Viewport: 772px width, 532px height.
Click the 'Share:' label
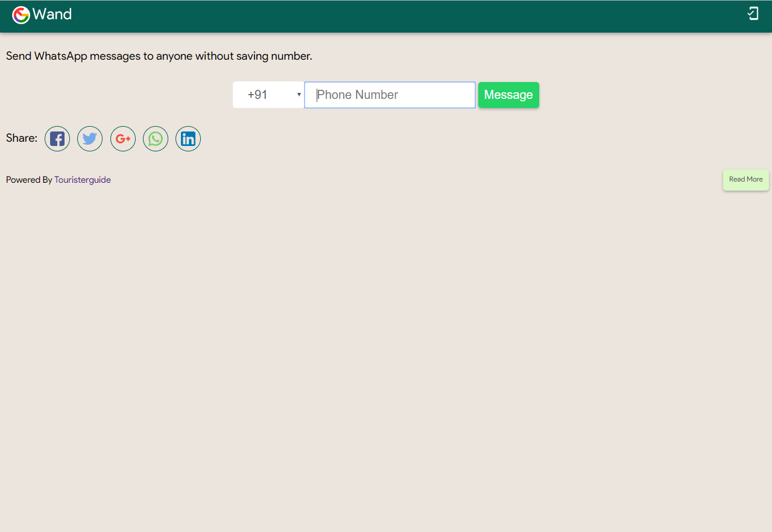pyautogui.click(x=22, y=138)
